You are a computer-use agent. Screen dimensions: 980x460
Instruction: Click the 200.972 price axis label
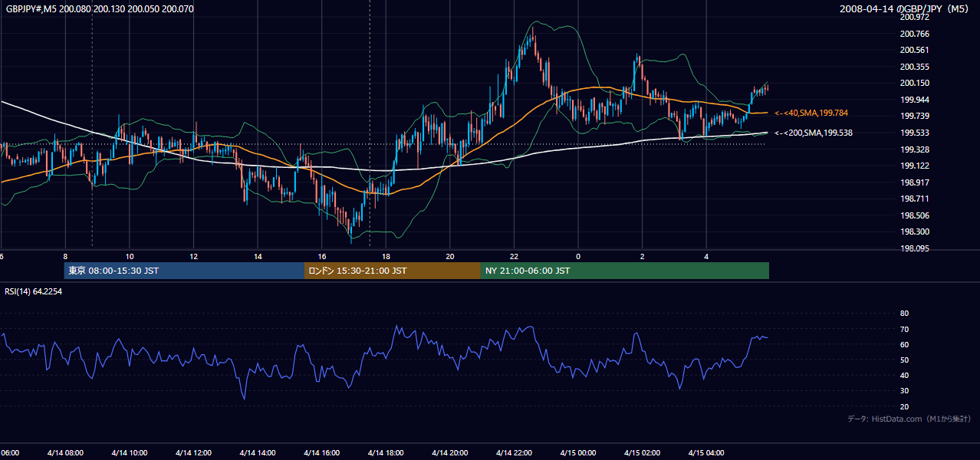tap(913, 17)
